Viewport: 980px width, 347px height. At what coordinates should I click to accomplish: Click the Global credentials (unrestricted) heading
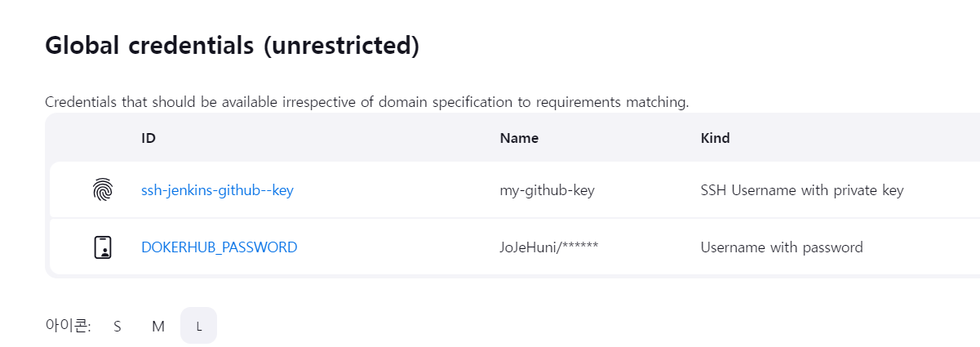[232, 46]
